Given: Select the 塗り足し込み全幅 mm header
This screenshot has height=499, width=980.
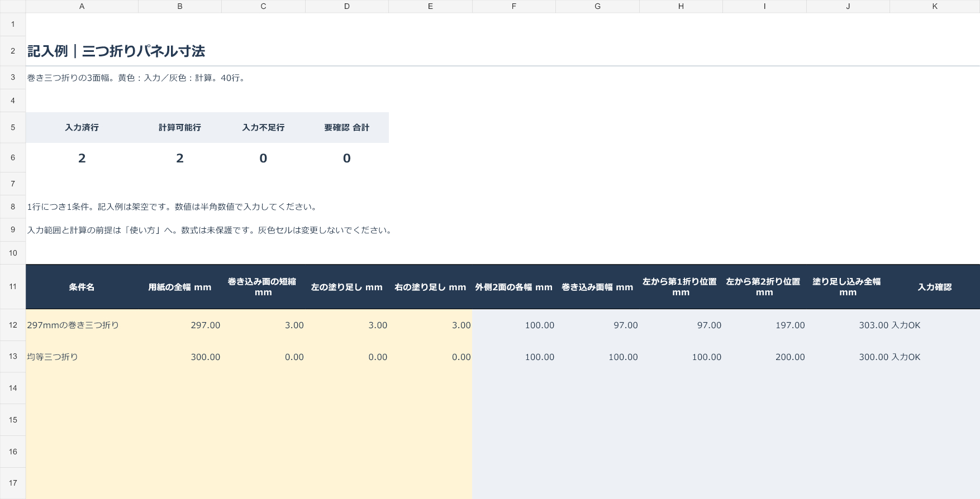Looking at the screenshot, I should click(x=848, y=287).
